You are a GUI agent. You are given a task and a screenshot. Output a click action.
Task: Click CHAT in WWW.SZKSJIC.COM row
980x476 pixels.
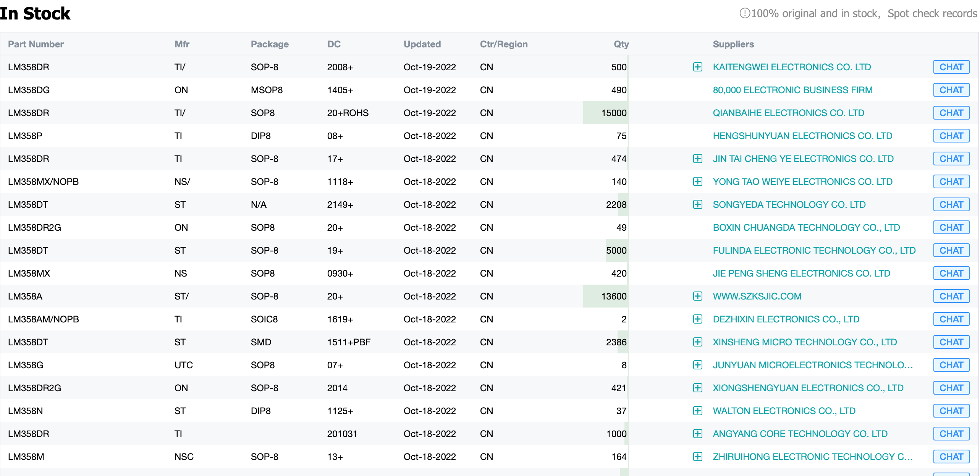(951, 296)
